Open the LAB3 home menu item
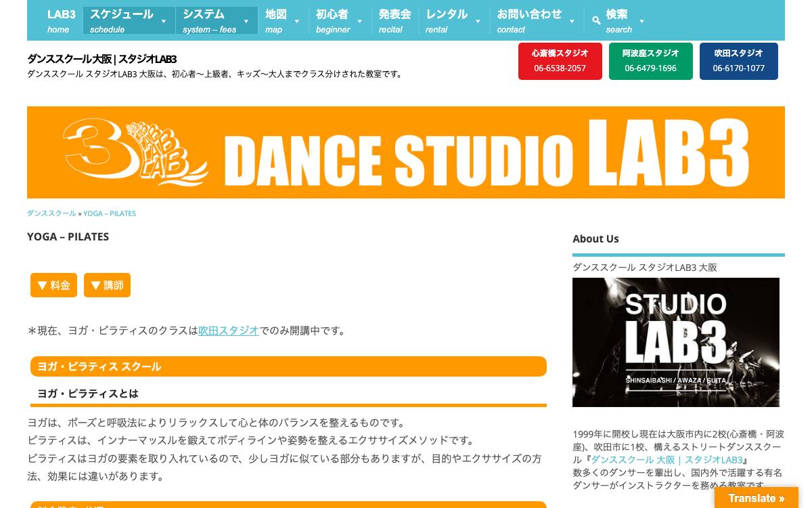This screenshot has height=508, width=812. [x=62, y=20]
